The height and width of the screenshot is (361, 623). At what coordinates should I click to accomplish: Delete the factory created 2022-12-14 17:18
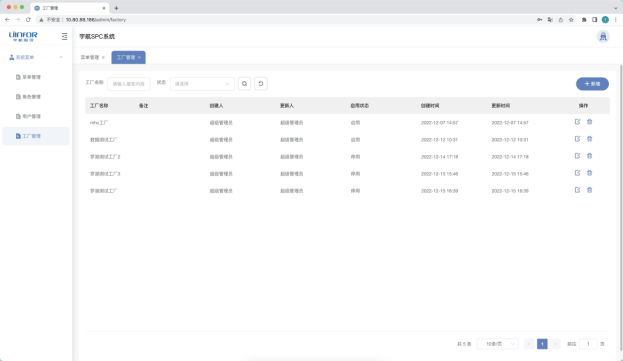click(x=590, y=156)
